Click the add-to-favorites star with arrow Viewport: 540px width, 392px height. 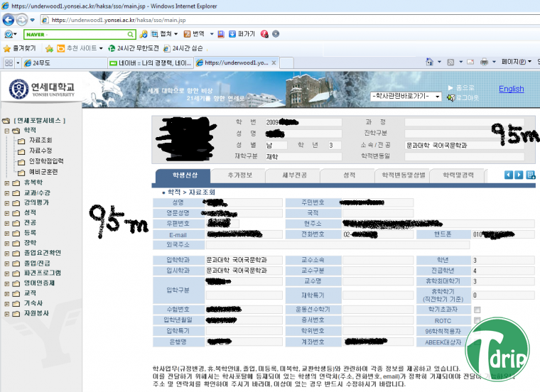click(x=49, y=48)
